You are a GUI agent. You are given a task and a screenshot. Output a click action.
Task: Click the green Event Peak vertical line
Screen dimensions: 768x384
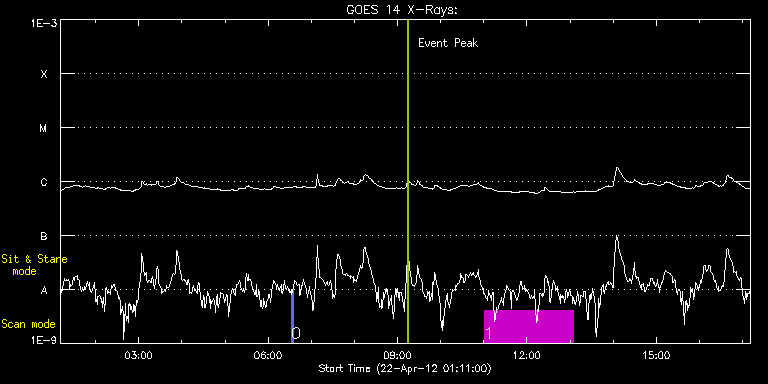[408, 181]
